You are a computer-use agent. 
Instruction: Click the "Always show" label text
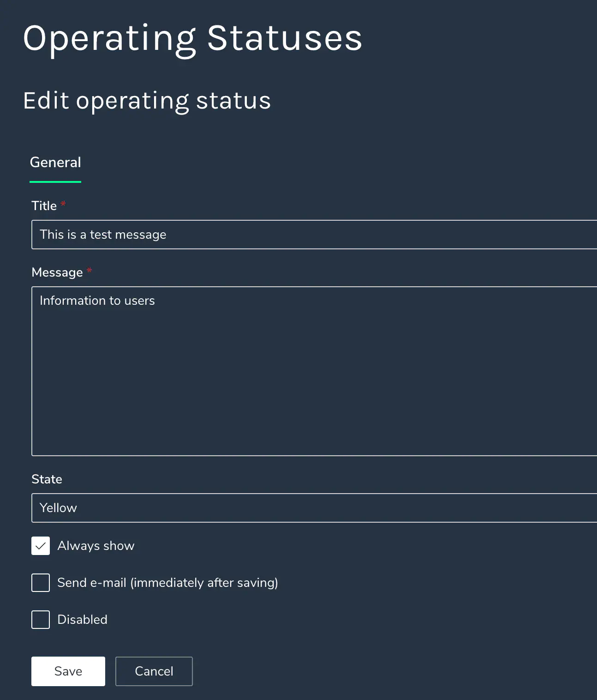pyautogui.click(x=96, y=546)
